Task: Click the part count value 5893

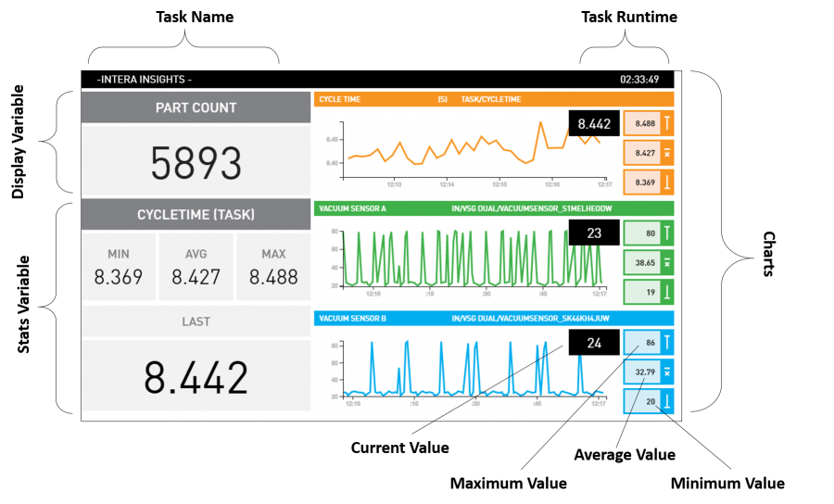Action: pos(196,163)
